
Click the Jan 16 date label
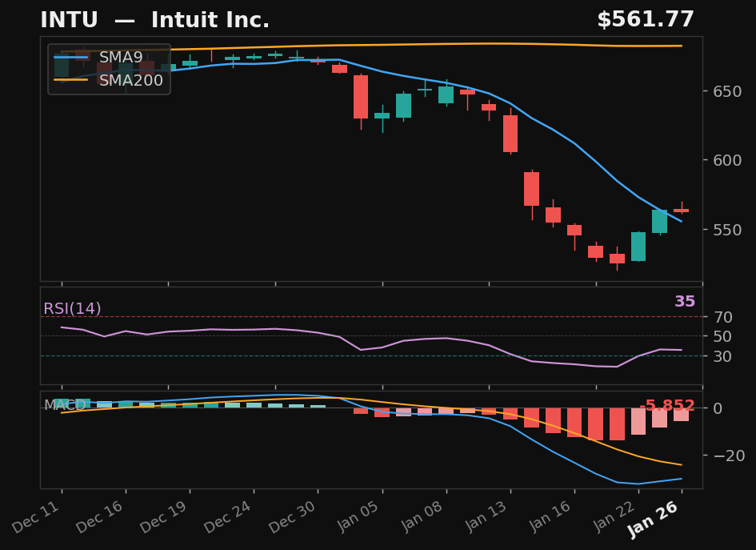(x=550, y=516)
